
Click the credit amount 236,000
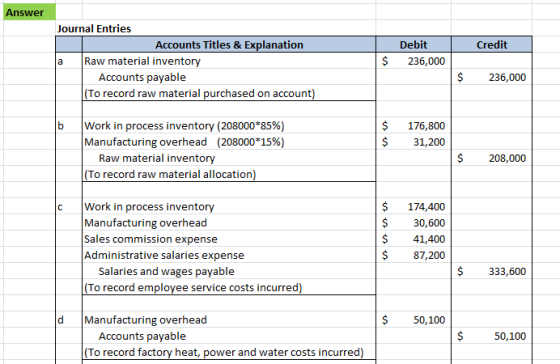(507, 77)
